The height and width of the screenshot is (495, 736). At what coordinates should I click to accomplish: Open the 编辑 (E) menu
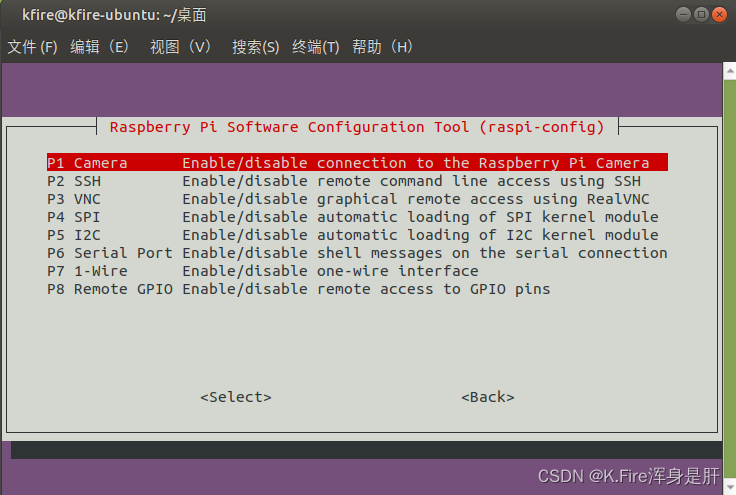coord(100,47)
